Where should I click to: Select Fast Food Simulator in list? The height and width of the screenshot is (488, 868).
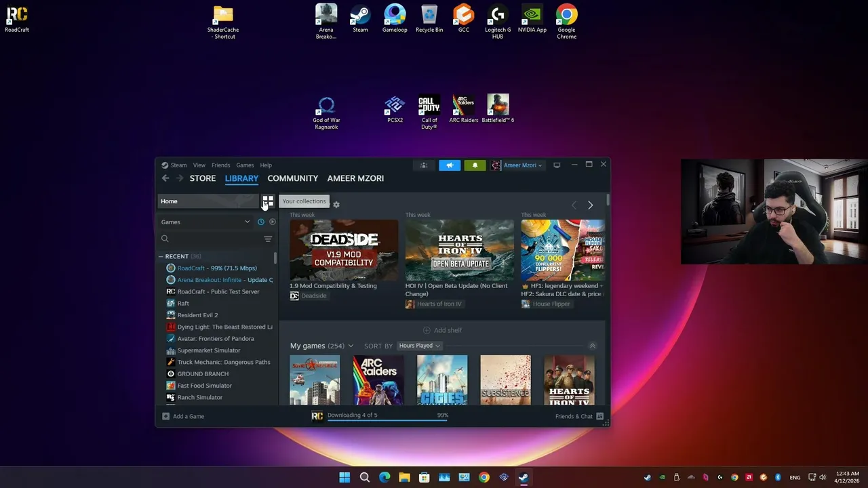(204, 386)
